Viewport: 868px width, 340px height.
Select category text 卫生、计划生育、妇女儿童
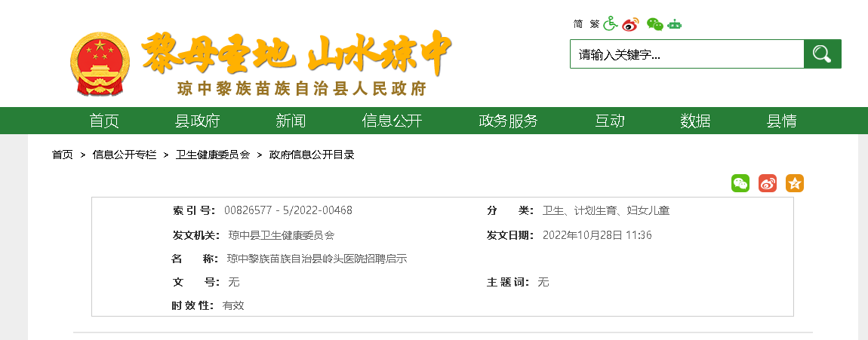tap(606, 210)
